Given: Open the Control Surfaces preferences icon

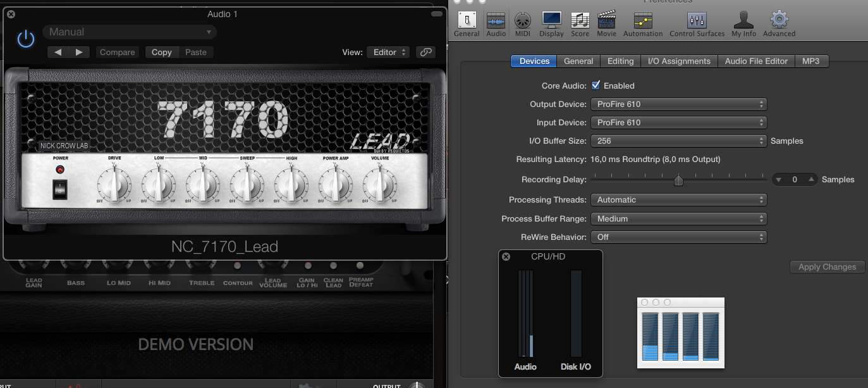Looking at the screenshot, I should pos(697,24).
